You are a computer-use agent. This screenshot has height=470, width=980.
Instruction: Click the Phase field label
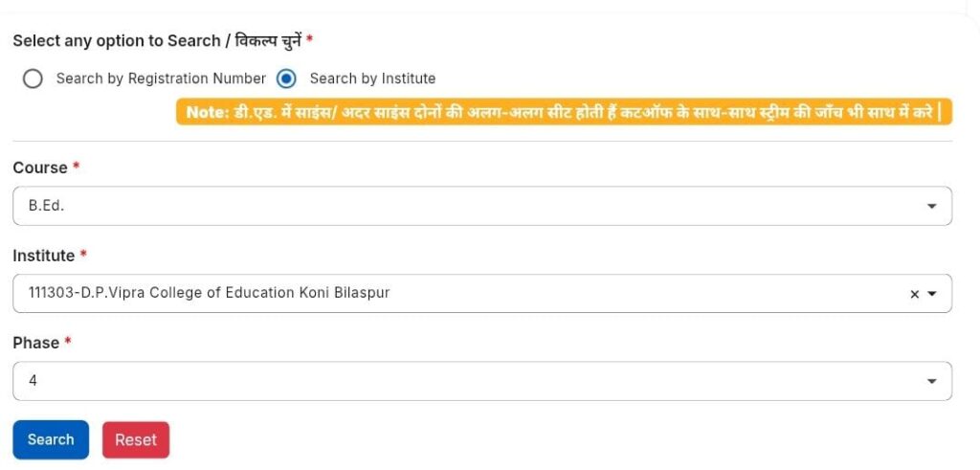pos(36,343)
